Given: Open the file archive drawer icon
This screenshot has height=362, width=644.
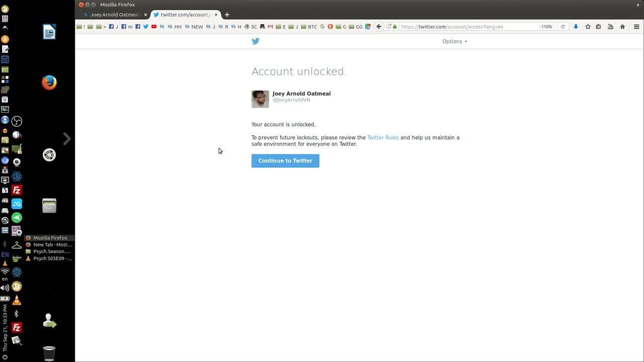Looking at the screenshot, I should pyautogui.click(x=49, y=206).
